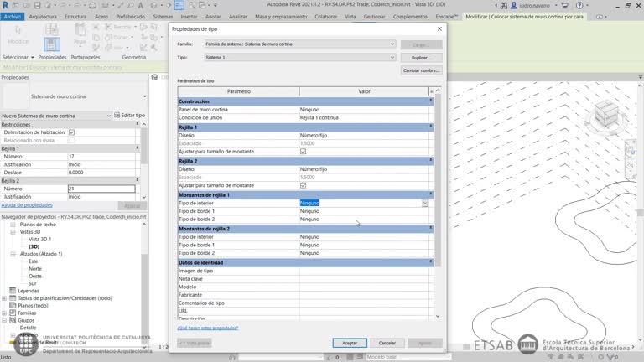Toggle Rejilla 1 Ajustar para tamaño de montante
This screenshot has height=362, width=644.
[x=303, y=152]
